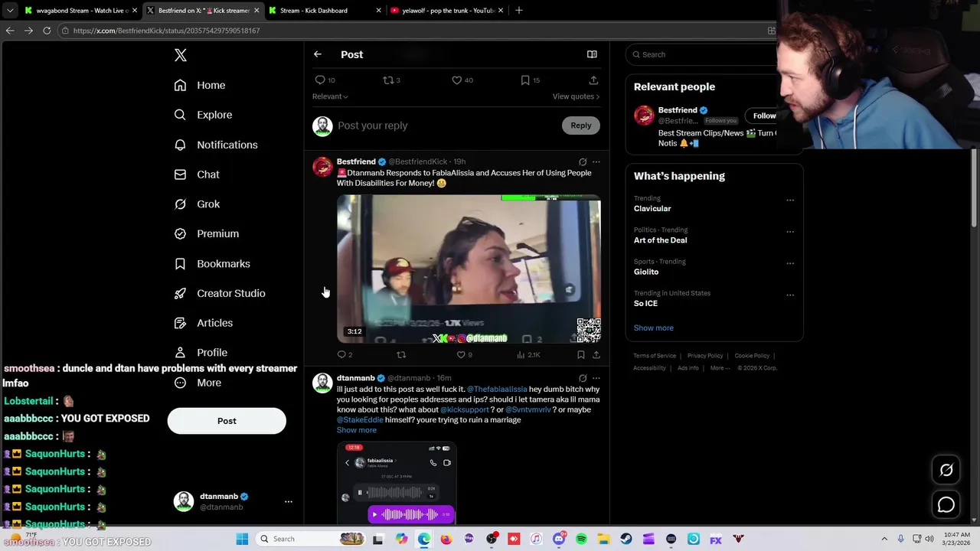Open Grok icon on Bestfriend reply post
The width and height of the screenshot is (980, 551).
[583, 162]
